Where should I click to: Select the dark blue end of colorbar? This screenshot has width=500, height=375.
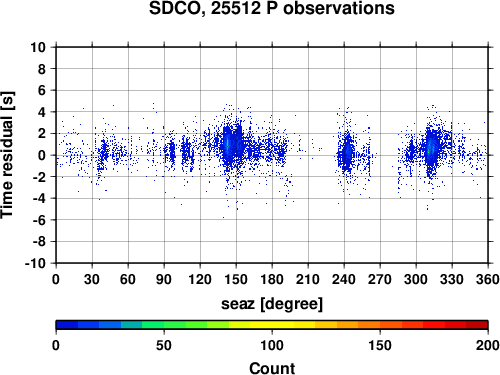coord(67,325)
